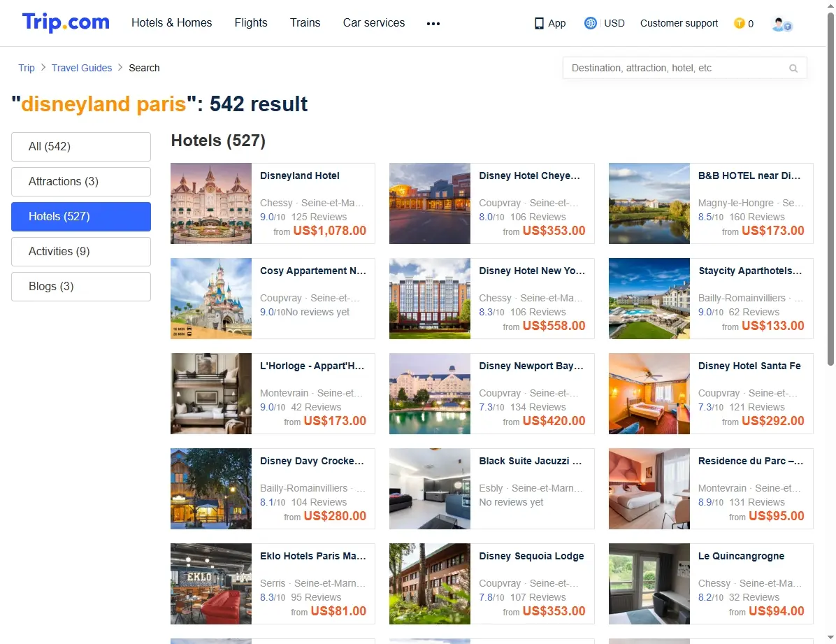Click '125 Reviews' text
Image resolution: width=836 pixels, height=644 pixels.
319,217
